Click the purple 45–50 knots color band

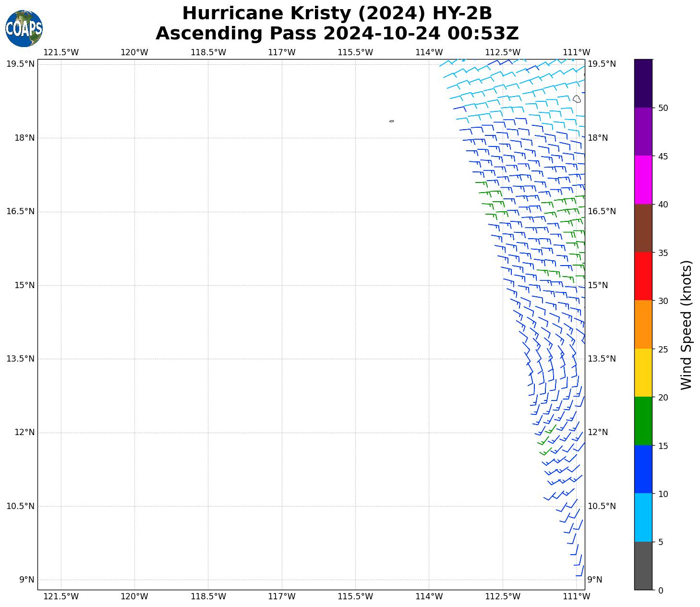point(643,132)
